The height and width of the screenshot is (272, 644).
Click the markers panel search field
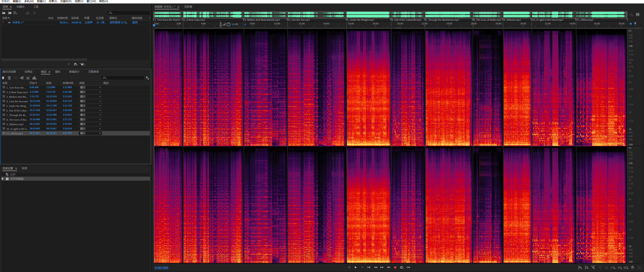tap(124, 78)
